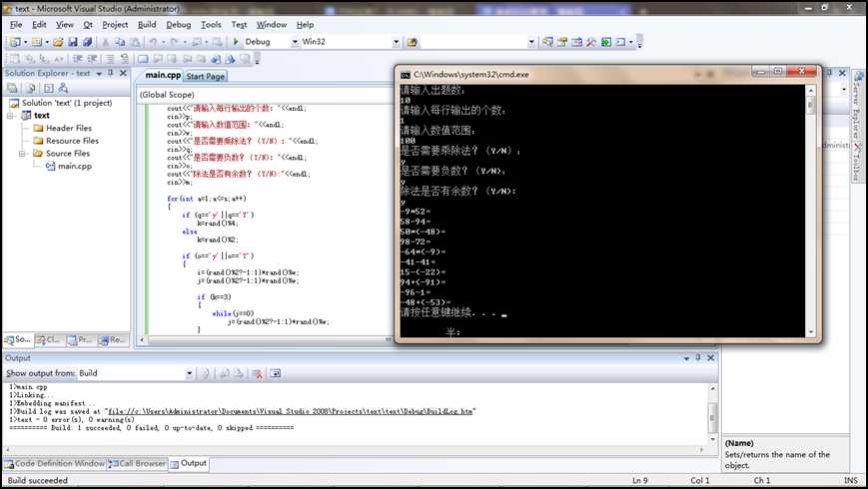
Task: Click Uncomment Selected Lines icon
Action: [x=125, y=59]
